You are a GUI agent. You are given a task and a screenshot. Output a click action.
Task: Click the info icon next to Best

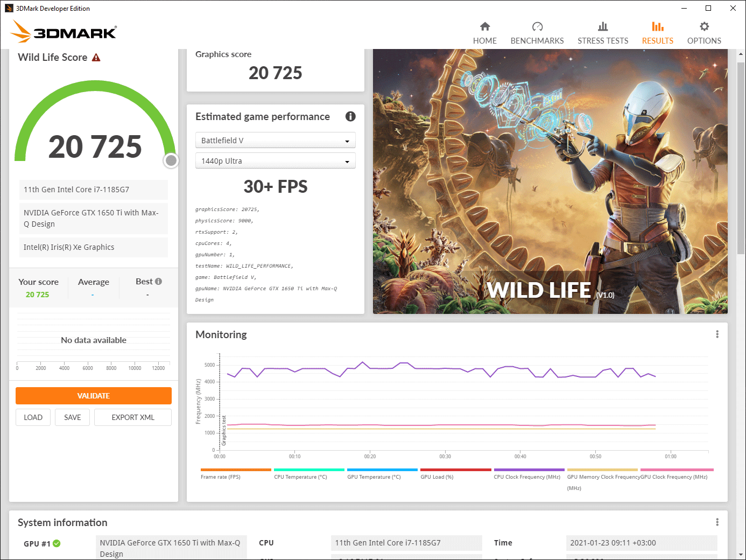click(158, 282)
